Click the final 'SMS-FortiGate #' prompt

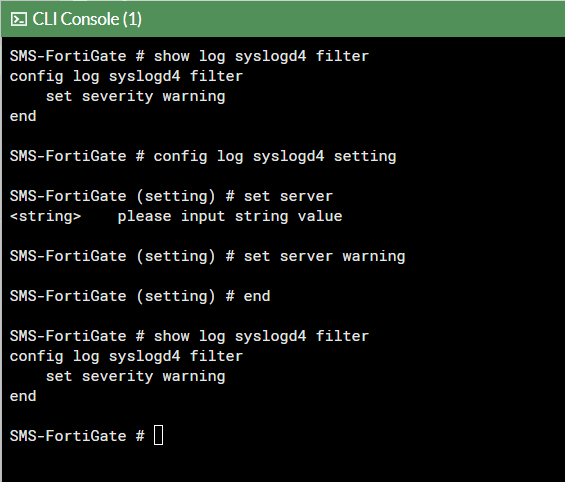pos(77,436)
